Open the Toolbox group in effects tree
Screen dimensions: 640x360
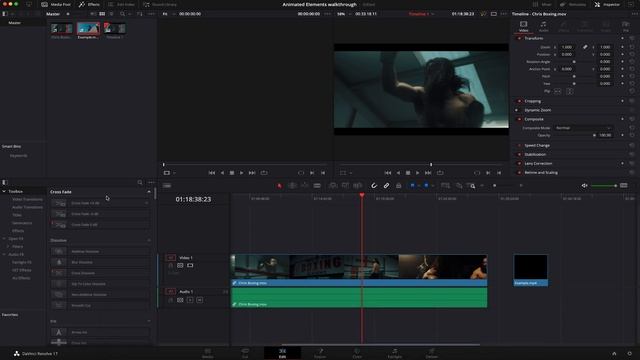pyautogui.click(x=16, y=191)
